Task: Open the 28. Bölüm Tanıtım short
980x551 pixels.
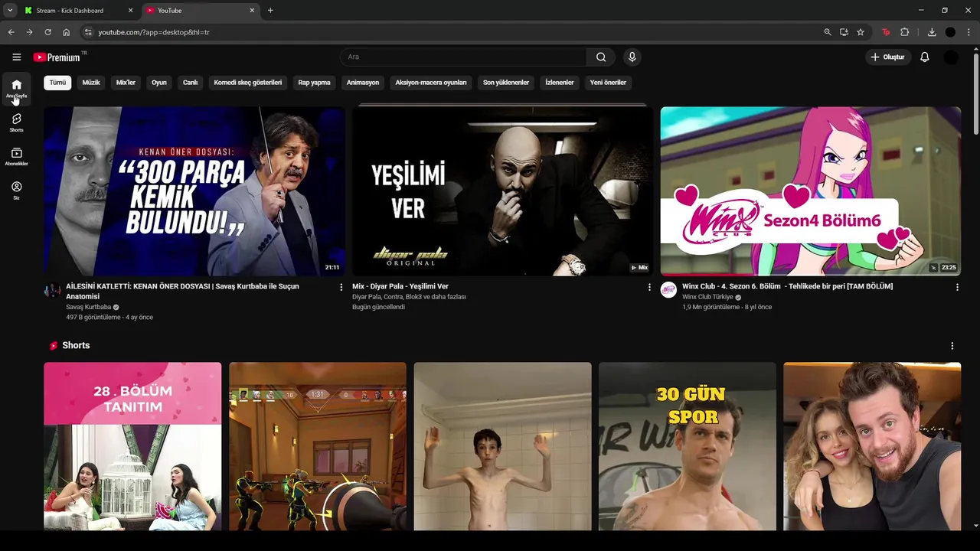Action: coord(132,446)
